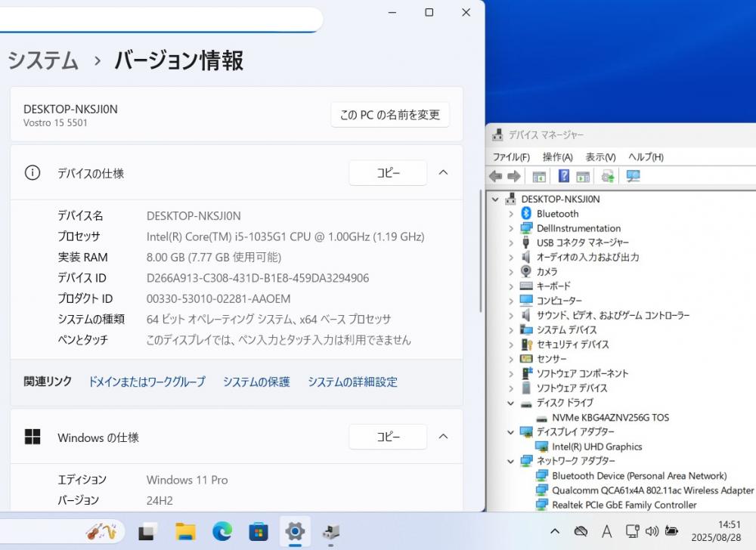This screenshot has height=550, width=756.
Task: Click the この PC の名前を変更 button
Action: click(x=390, y=115)
